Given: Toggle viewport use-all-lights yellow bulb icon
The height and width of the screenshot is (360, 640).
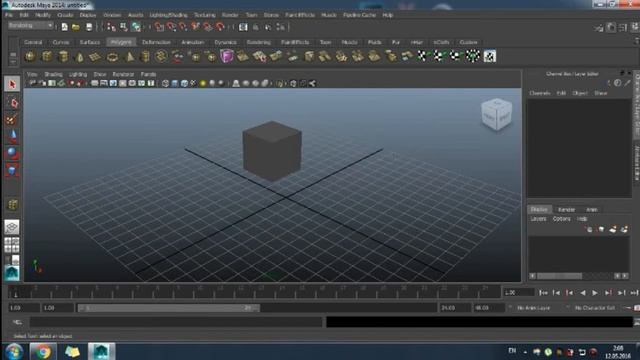Looking at the screenshot, I should pyautogui.click(x=203, y=83).
